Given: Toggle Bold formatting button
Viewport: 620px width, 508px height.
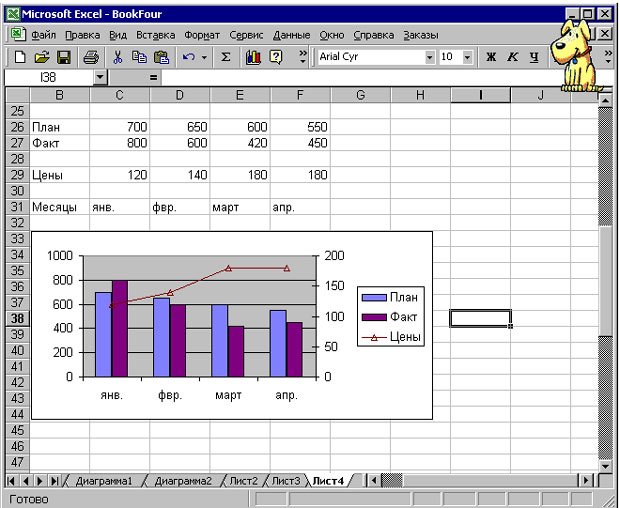Looking at the screenshot, I should [491, 57].
